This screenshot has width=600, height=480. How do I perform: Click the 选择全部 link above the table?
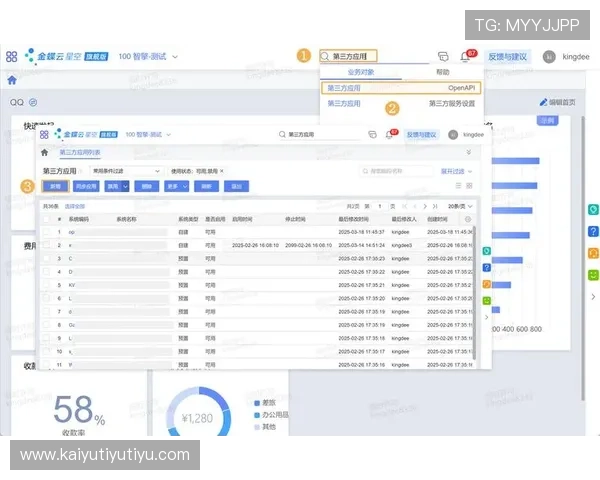coord(75,206)
